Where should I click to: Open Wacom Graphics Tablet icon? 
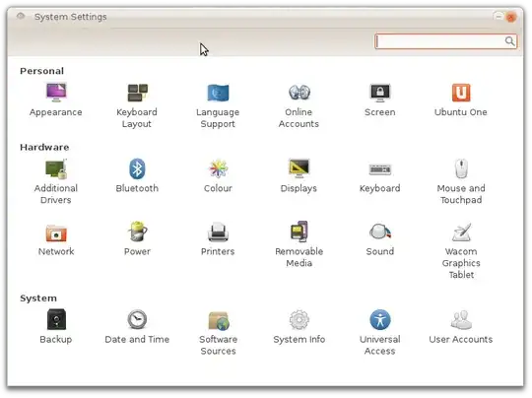click(x=462, y=232)
